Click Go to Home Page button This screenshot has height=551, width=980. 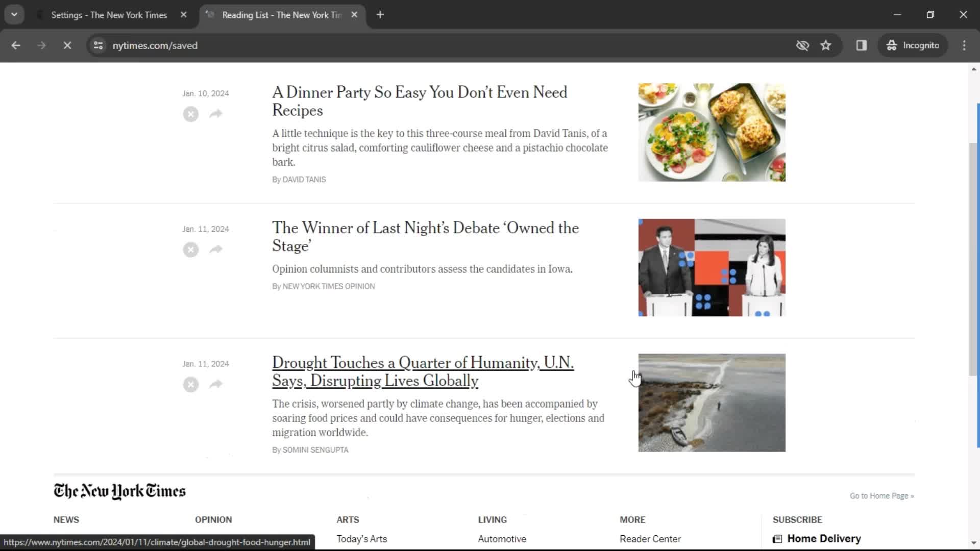point(881,496)
